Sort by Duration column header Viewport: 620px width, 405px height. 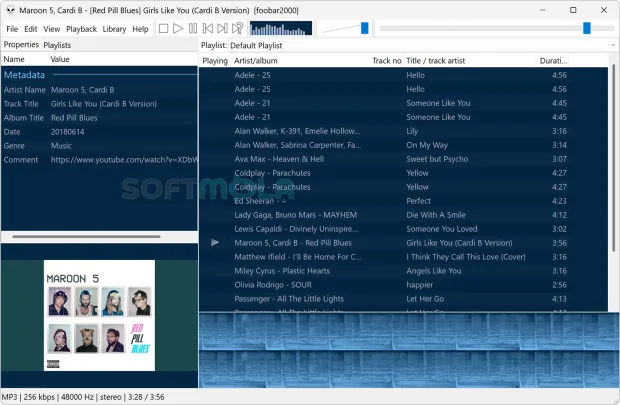554,61
